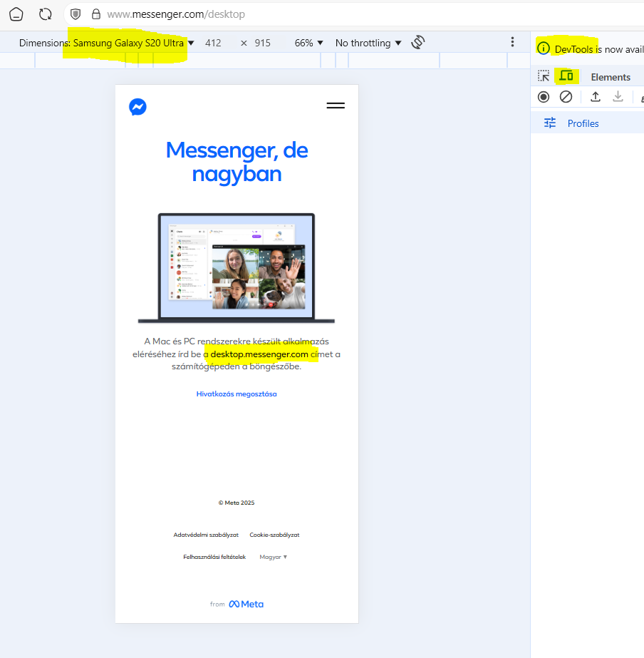Reload the page with refresh icon
The width and height of the screenshot is (644, 658).
(46, 14)
